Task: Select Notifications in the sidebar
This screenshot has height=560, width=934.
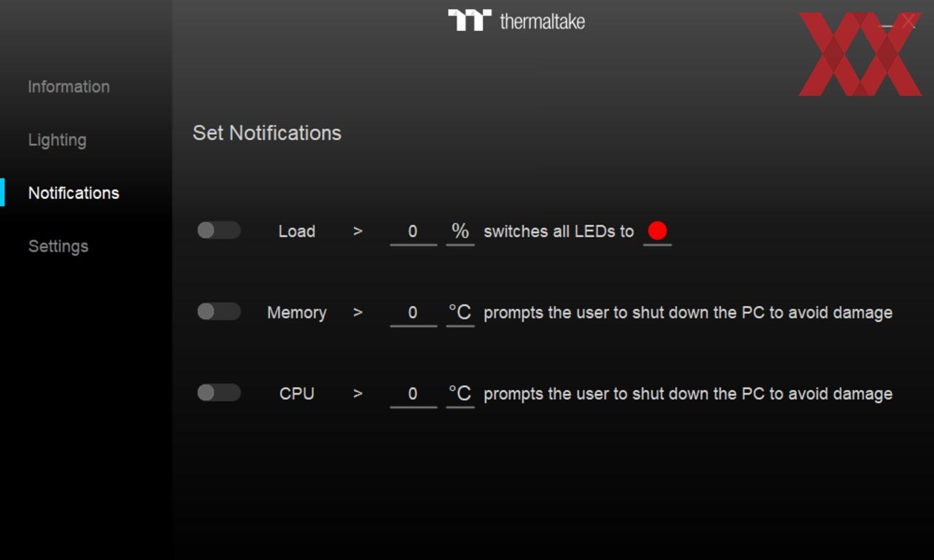Action: pos(73,193)
